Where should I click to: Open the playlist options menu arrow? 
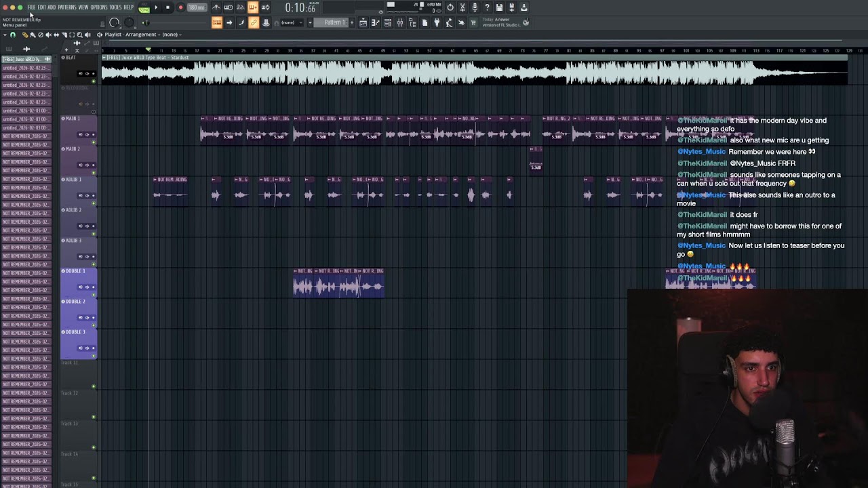[x=5, y=35]
